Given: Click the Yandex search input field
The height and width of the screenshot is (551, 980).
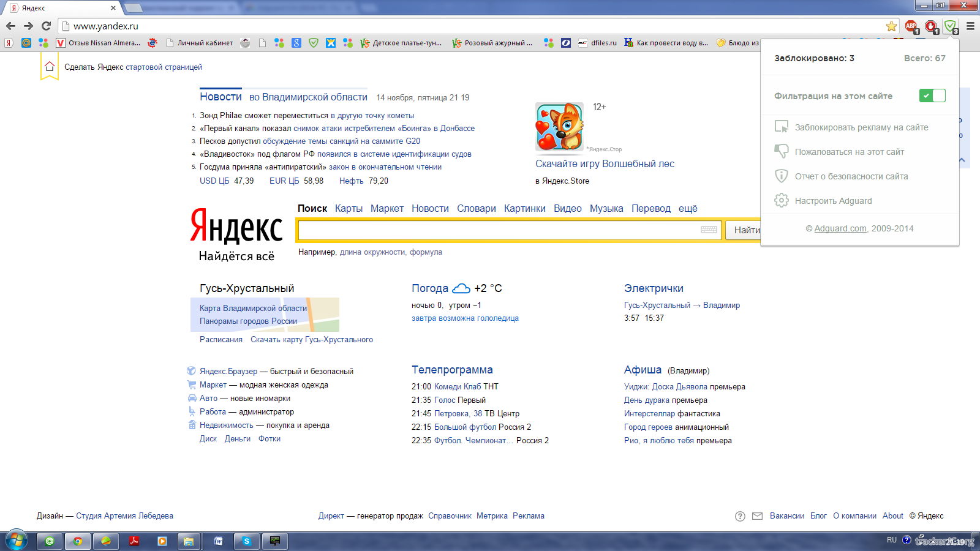Looking at the screenshot, I should click(x=497, y=230).
